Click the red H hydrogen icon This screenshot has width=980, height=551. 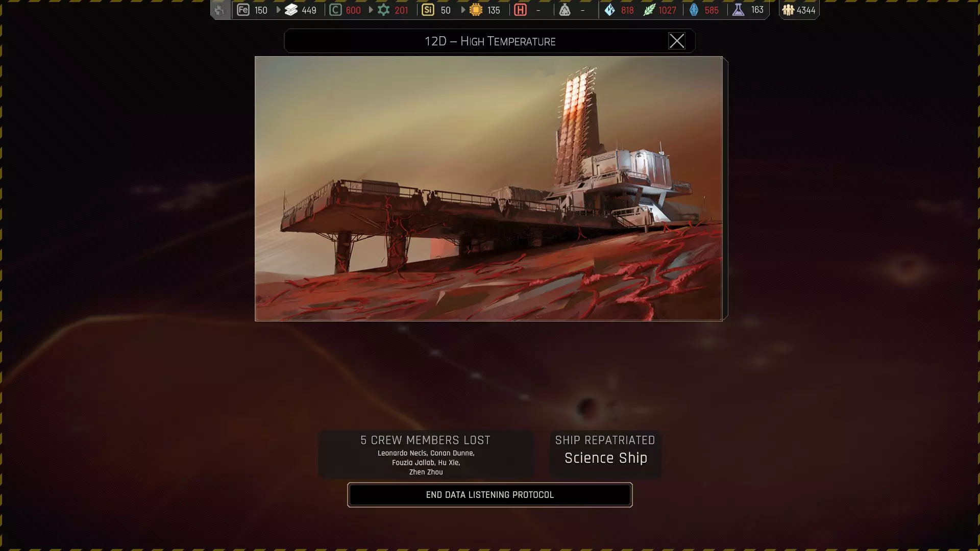point(520,10)
